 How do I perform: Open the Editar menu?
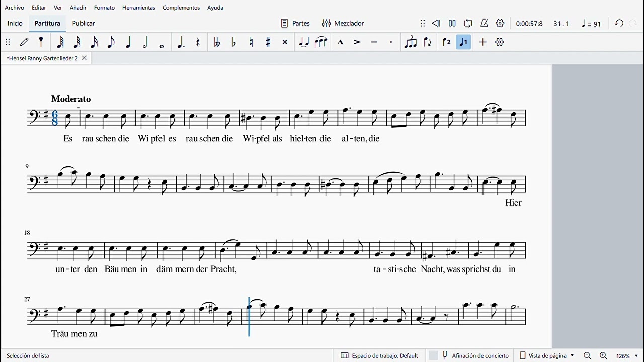[x=39, y=8]
